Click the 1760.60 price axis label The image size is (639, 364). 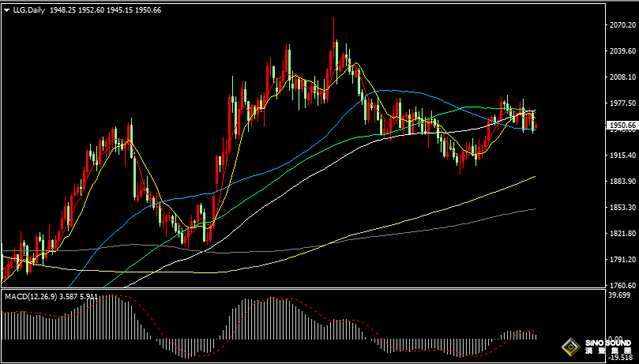click(622, 286)
